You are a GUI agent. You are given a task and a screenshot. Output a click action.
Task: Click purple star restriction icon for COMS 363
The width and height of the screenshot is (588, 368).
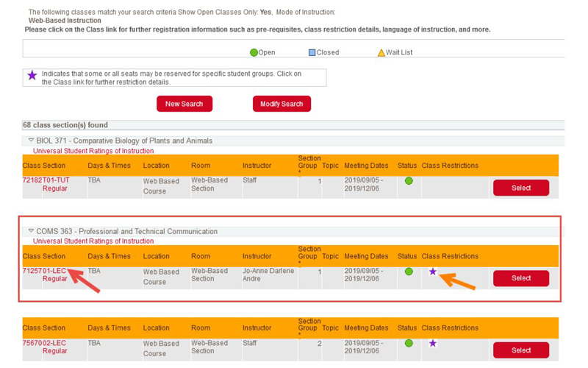[x=433, y=272]
